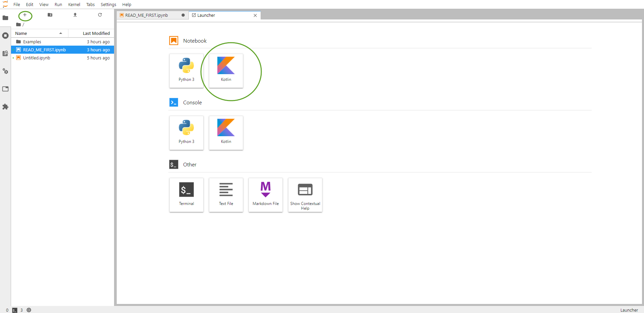The image size is (644, 313).
Task: Sort files by Name column header
Action: point(21,34)
